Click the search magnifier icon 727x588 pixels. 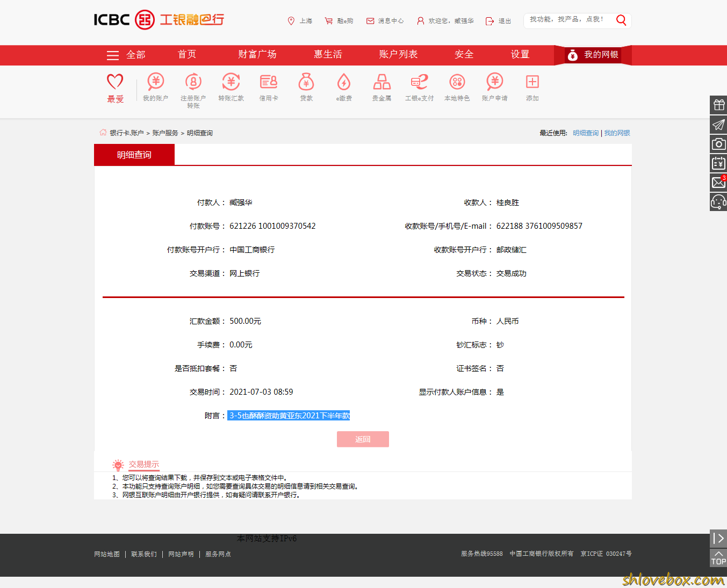tap(621, 20)
